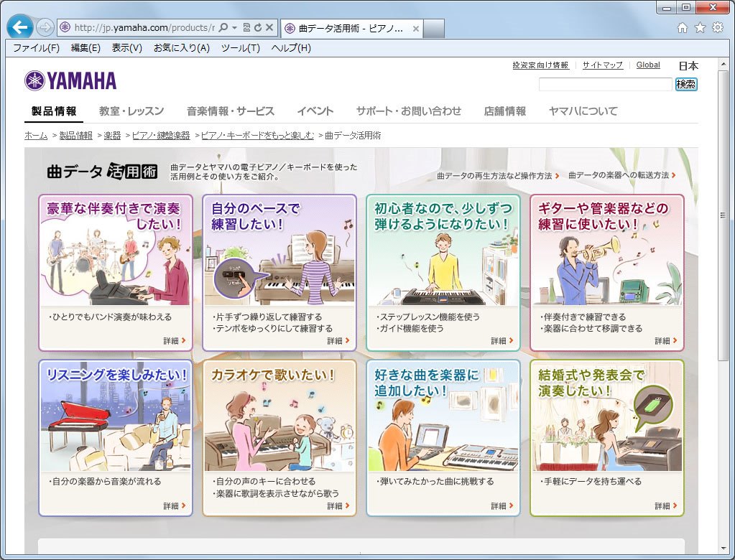Click the address bar search magnifier icon
This screenshot has width=735, height=560.
pyautogui.click(x=223, y=28)
